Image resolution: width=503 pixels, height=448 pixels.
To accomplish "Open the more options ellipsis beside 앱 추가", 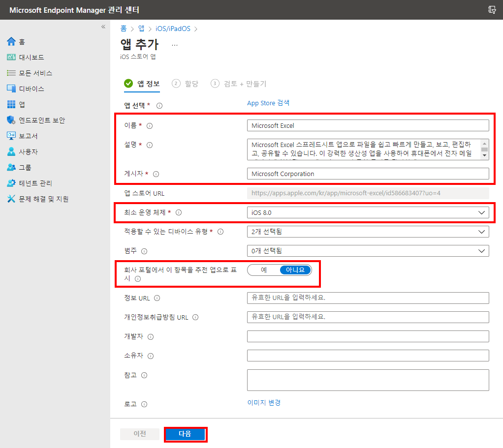I will [175, 45].
